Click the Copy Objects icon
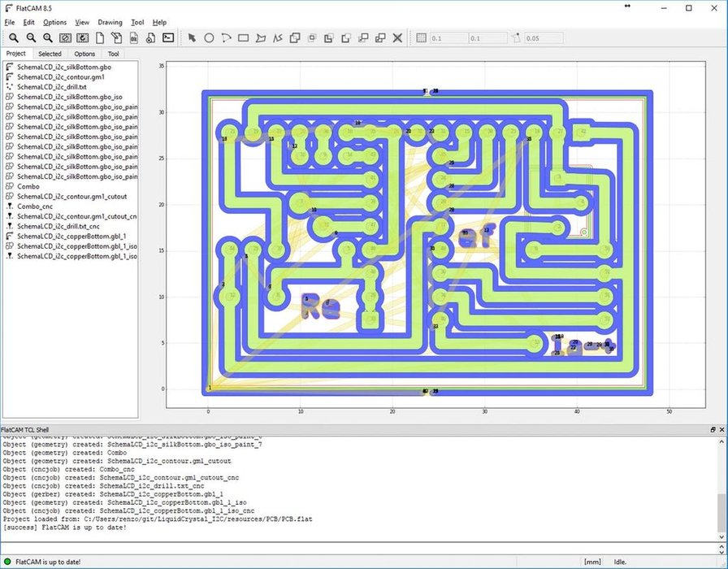Viewport: 728px width, 569px height. point(380,38)
